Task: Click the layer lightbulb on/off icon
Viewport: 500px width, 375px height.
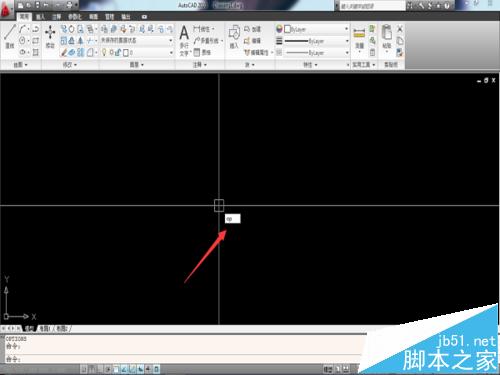Action: 104,52
